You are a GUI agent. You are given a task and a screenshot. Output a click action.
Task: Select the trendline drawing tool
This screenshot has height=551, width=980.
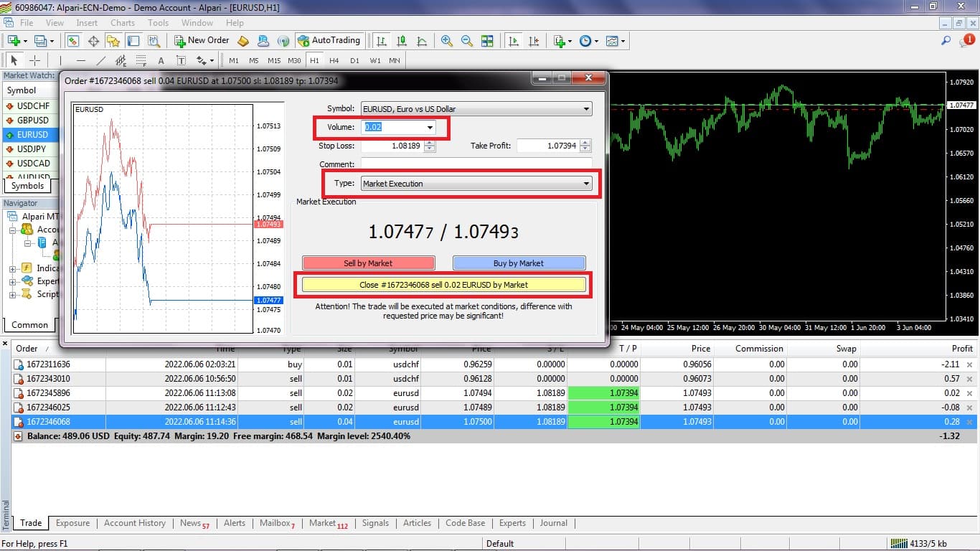(x=101, y=60)
